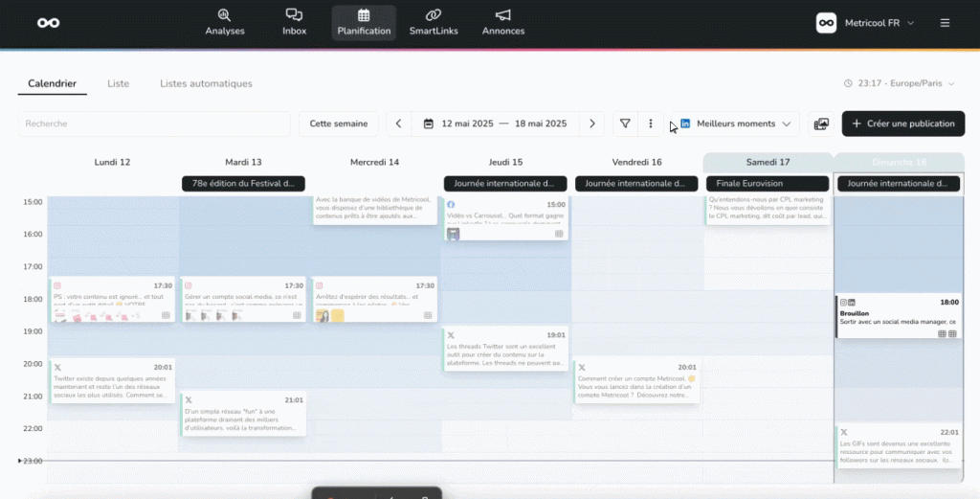This screenshot has width=980, height=499.
Task: Click Instagram icon on Mercredi 17:30 post
Action: [x=320, y=285]
